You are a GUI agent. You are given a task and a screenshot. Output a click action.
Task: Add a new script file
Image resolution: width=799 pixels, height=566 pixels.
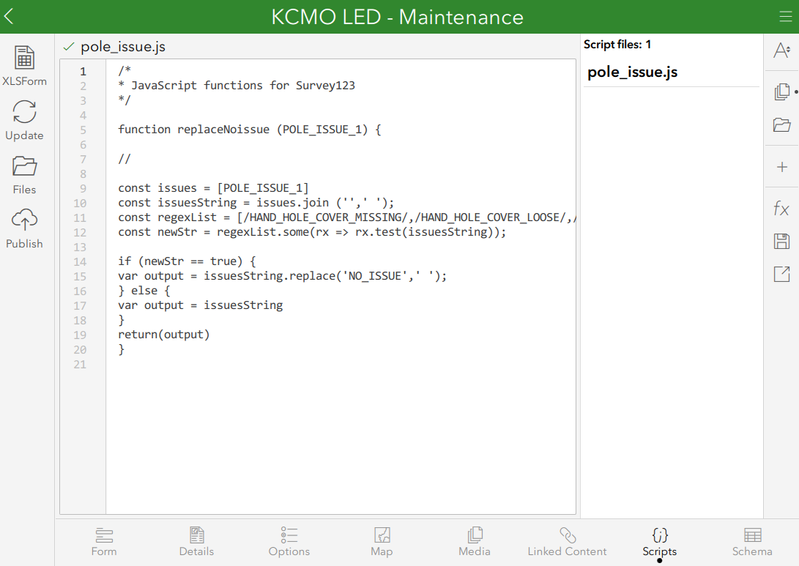pyautogui.click(x=782, y=167)
